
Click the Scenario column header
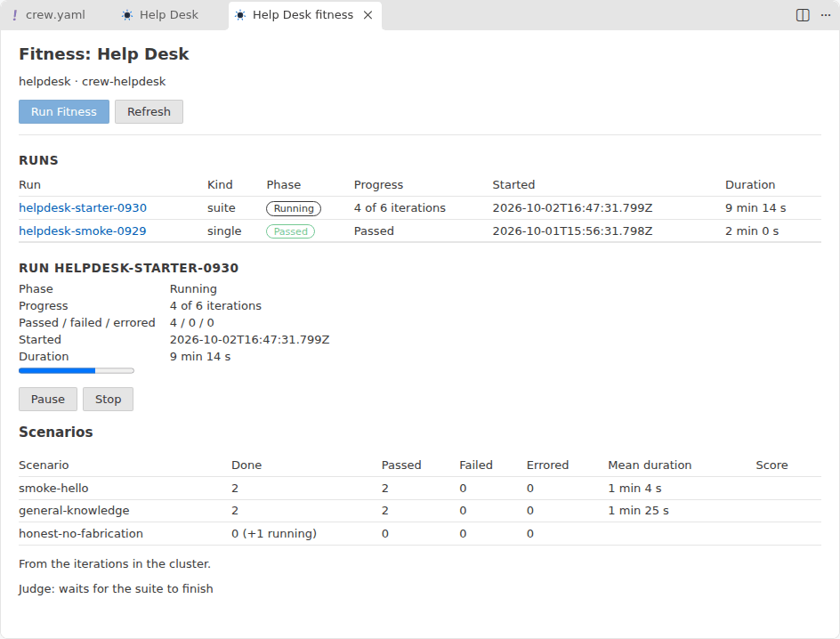44,465
